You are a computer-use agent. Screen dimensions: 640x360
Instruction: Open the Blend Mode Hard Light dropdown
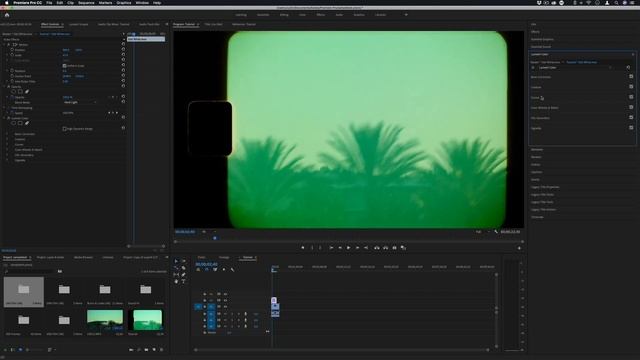(80, 102)
